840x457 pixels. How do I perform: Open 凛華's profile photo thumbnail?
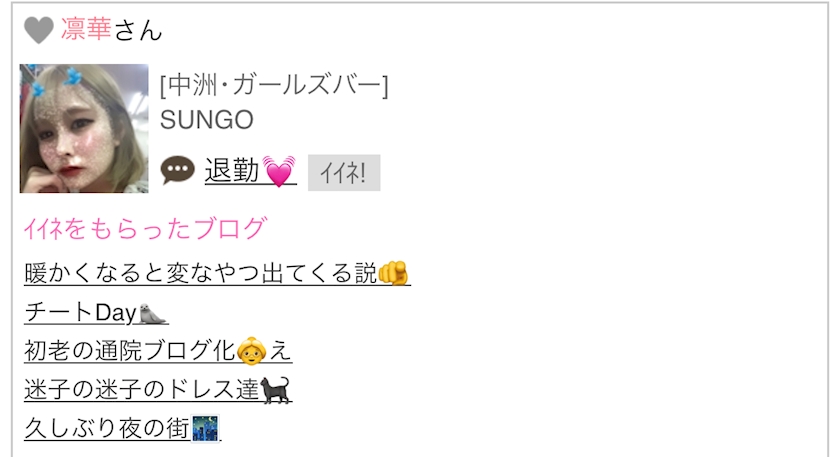(84, 129)
